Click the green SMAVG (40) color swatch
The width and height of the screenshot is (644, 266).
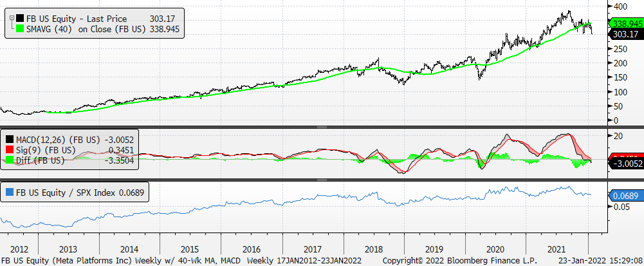(20, 29)
